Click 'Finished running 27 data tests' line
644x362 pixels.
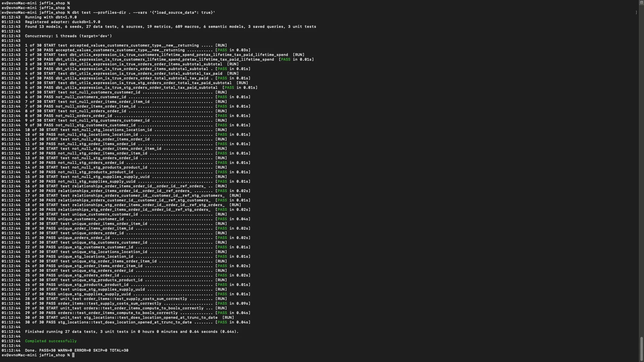coord(132,331)
